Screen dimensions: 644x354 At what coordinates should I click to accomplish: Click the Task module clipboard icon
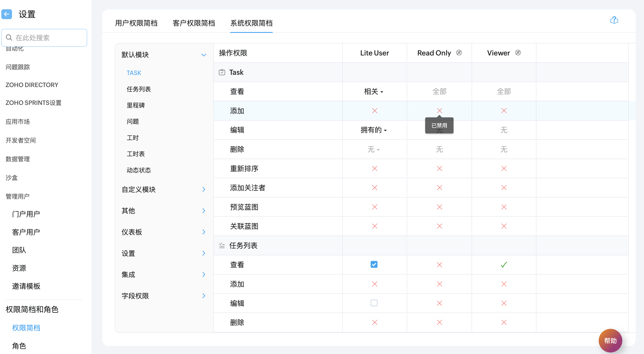coord(222,72)
